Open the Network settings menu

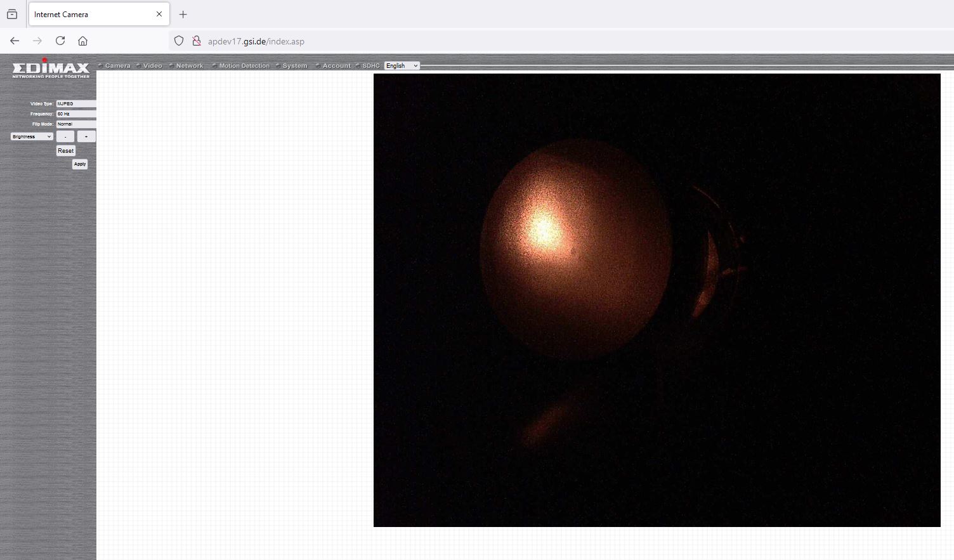[x=190, y=66]
